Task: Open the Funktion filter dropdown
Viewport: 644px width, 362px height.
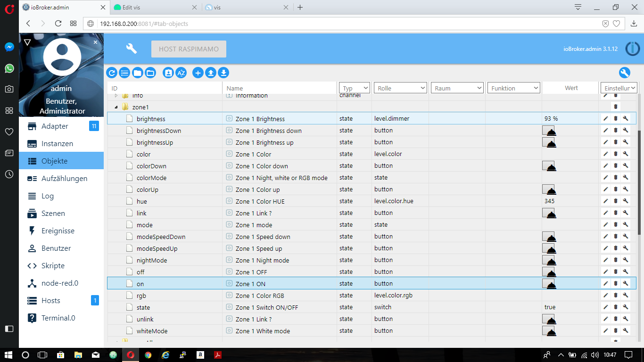Action: click(x=513, y=88)
